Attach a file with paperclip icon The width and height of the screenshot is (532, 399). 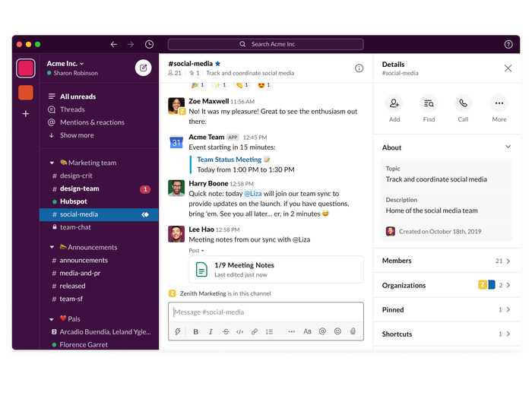(x=353, y=331)
